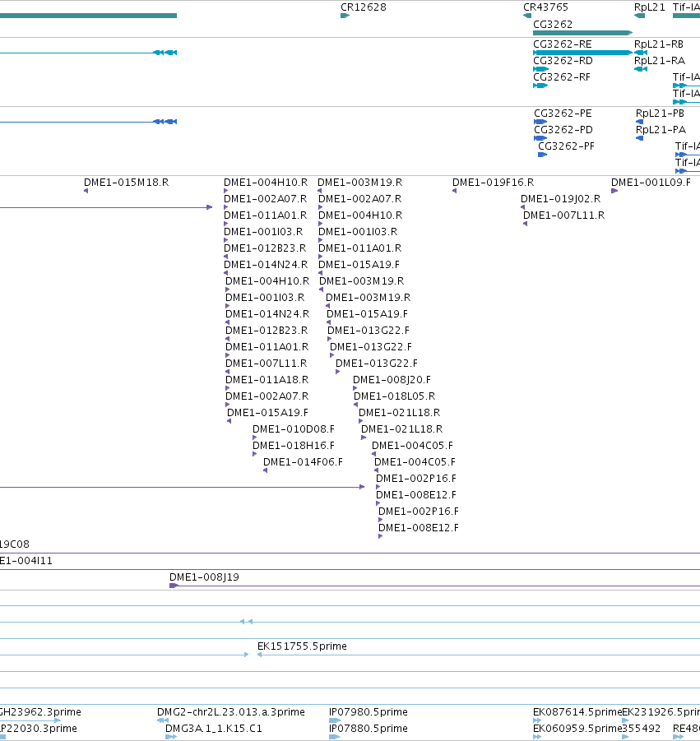
Task: Open the DMG2-chr2L.23.013.a.3prime label
Action: tap(231, 712)
